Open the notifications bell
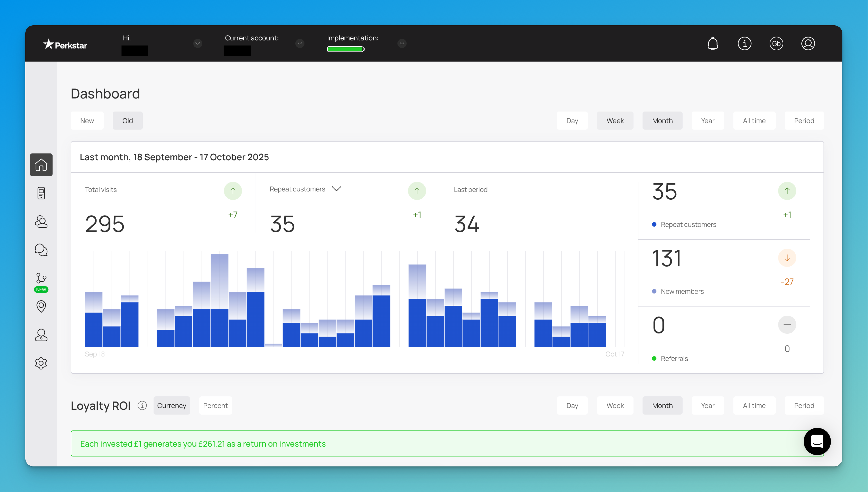This screenshot has height=492, width=868. (712, 44)
